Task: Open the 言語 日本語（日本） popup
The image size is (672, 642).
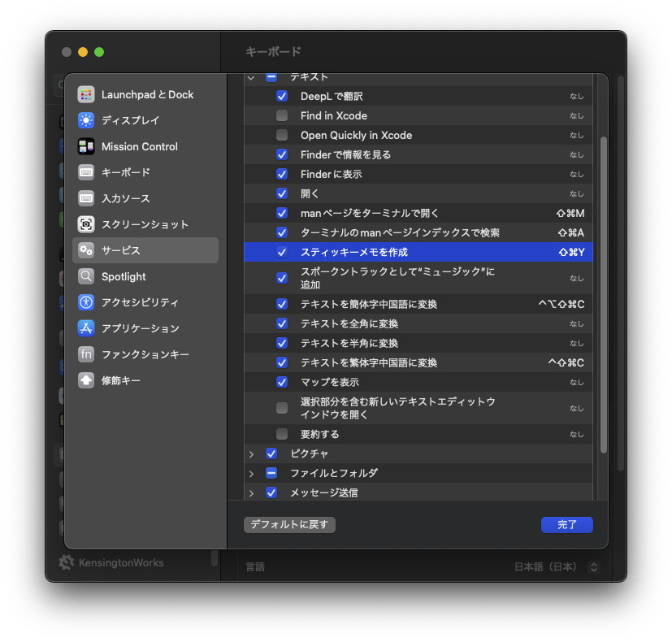Action: click(x=594, y=567)
